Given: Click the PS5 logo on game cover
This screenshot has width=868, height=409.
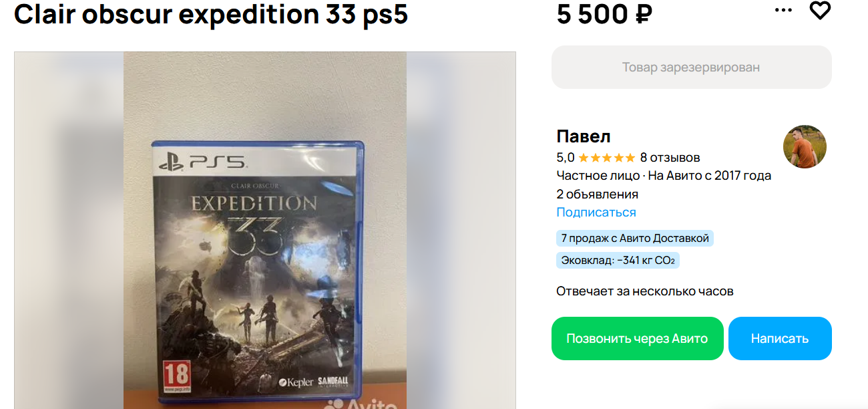Looking at the screenshot, I should (x=203, y=161).
